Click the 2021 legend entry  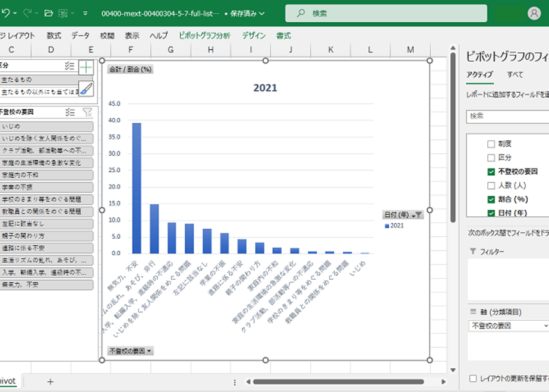coord(395,226)
